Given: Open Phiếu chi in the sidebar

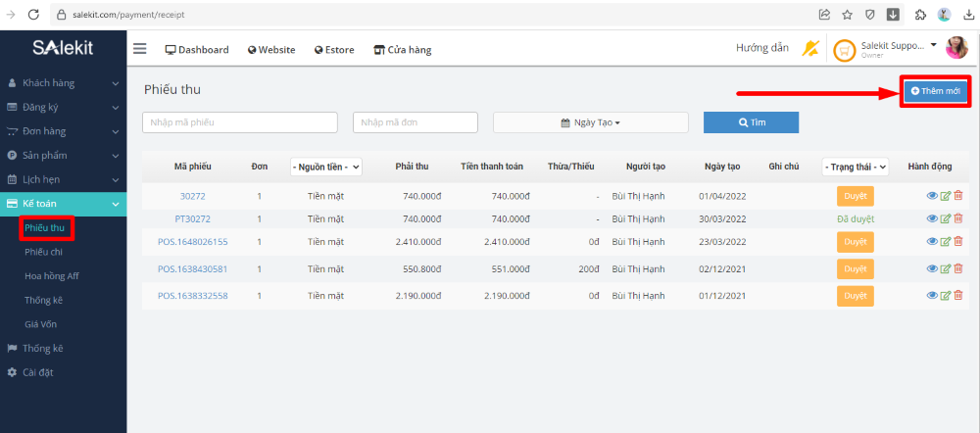Looking at the screenshot, I should pos(43,252).
